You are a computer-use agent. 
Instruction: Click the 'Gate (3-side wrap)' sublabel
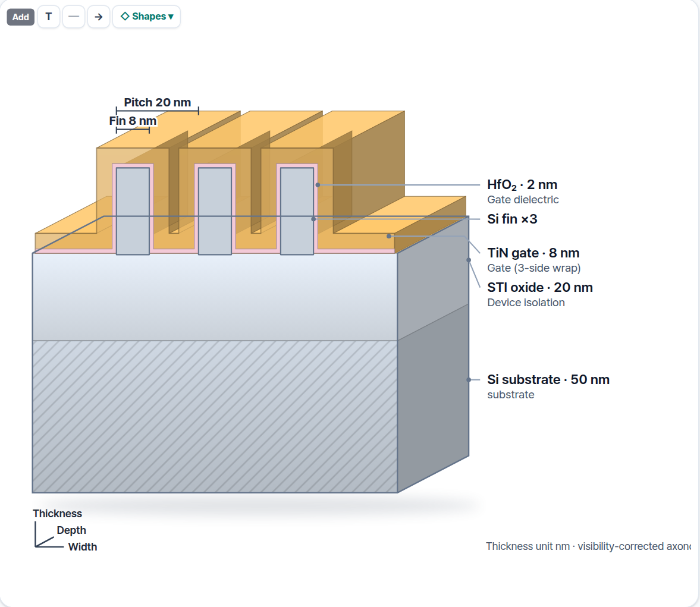tap(534, 268)
